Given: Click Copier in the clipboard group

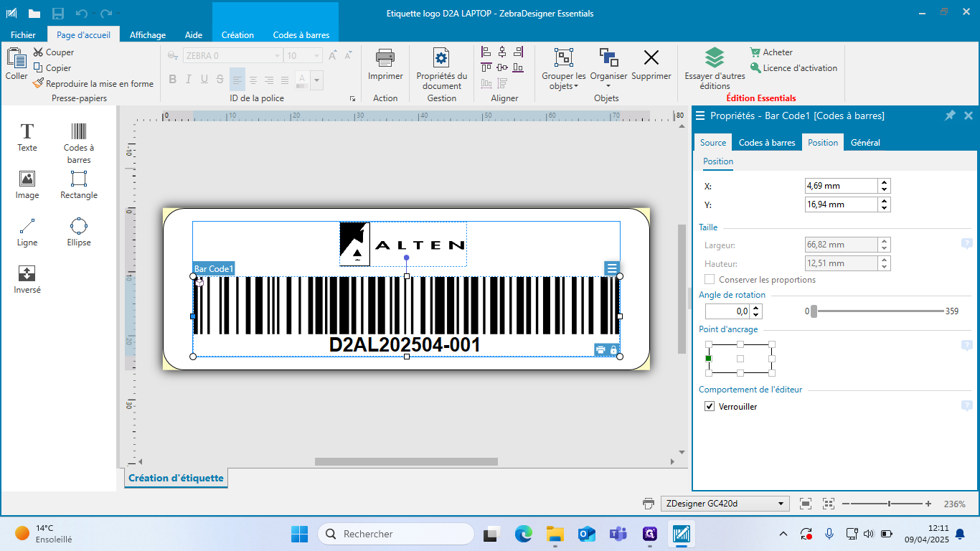Looking at the screenshot, I should tap(52, 68).
